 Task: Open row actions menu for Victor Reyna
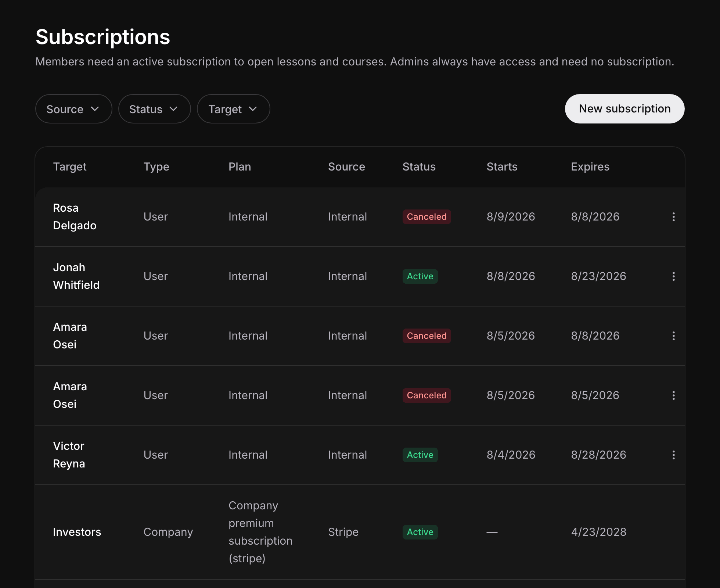tap(673, 455)
